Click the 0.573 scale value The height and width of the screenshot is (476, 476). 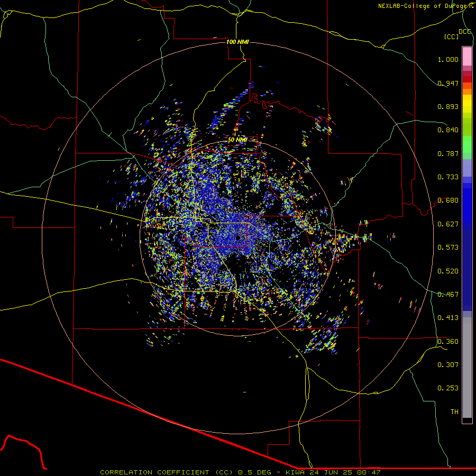click(x=448, y=248)
